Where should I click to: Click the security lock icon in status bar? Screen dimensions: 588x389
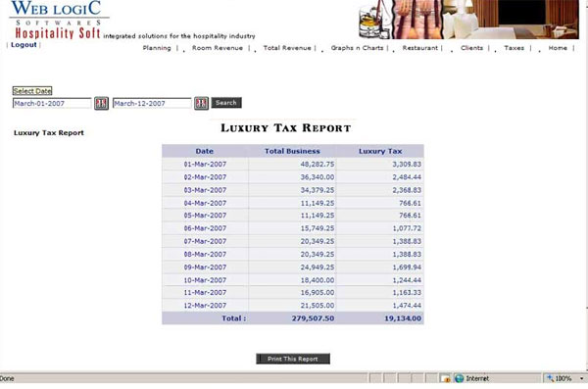pos(445,378)
